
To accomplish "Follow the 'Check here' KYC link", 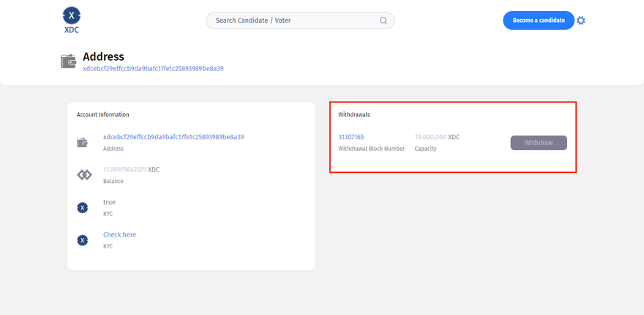I will point(119,235).
